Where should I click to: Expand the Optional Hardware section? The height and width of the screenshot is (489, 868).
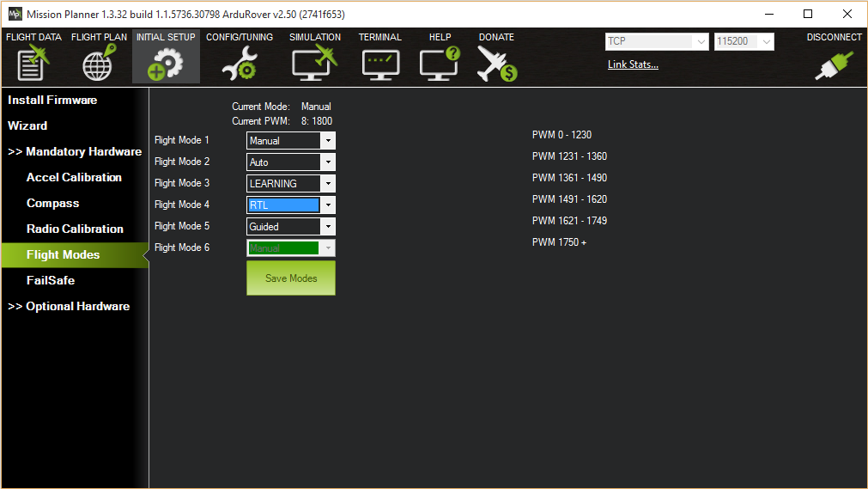point(69,307)
